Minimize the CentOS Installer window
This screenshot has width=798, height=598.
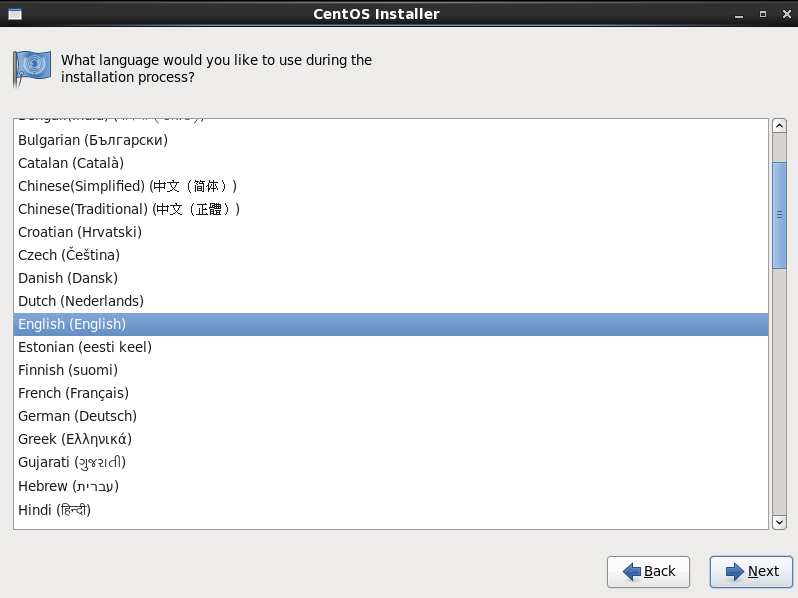pos(739,15)
